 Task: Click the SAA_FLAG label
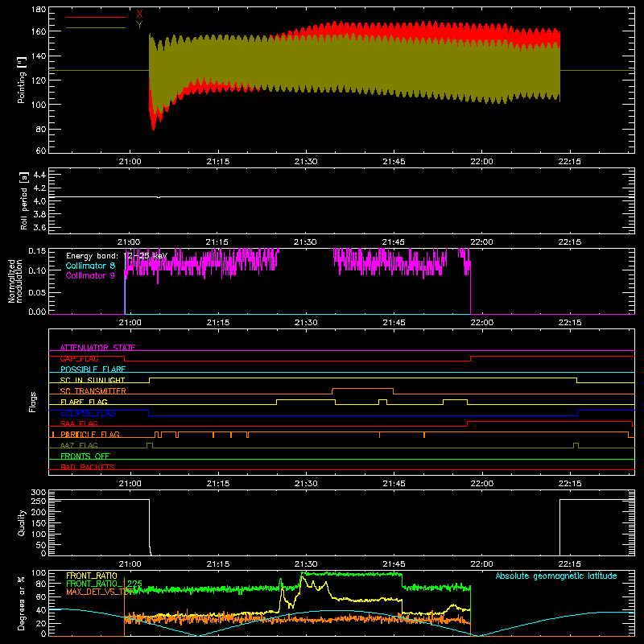(79, 423)
